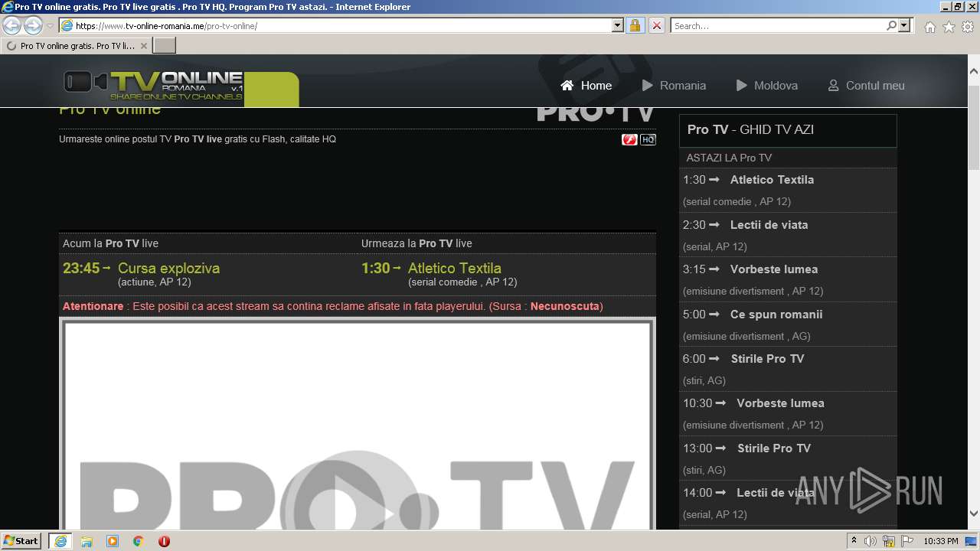Image resolution: width=980 pixels, height=551 pixels.
Task: Click the HQ quality badge icon
Action: pos(648,139)
